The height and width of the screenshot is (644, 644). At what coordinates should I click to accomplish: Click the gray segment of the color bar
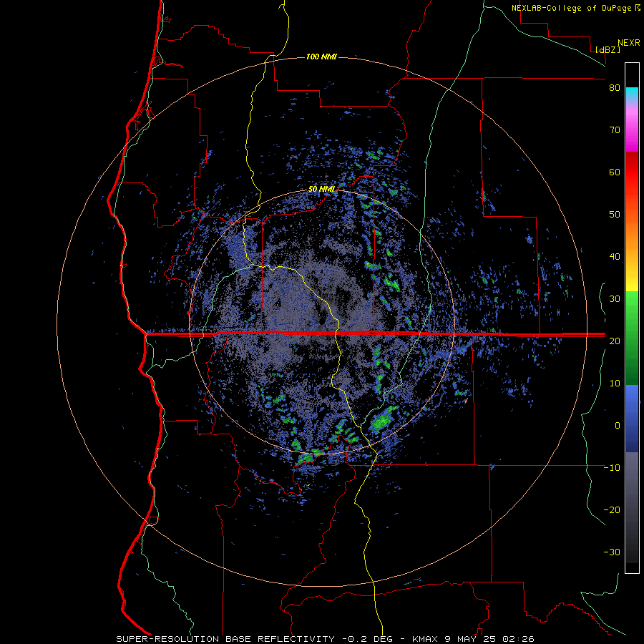click(x=632, y=507)
